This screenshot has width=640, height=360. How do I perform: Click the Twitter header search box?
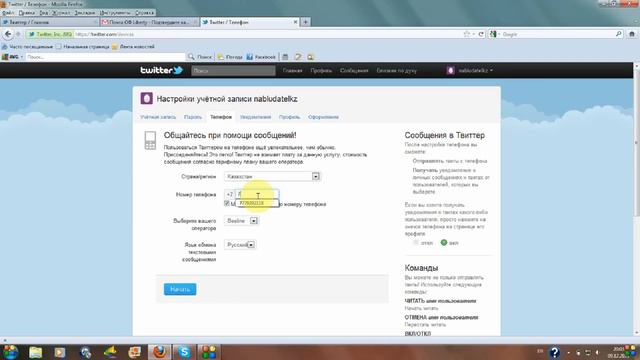coord(233,71)
